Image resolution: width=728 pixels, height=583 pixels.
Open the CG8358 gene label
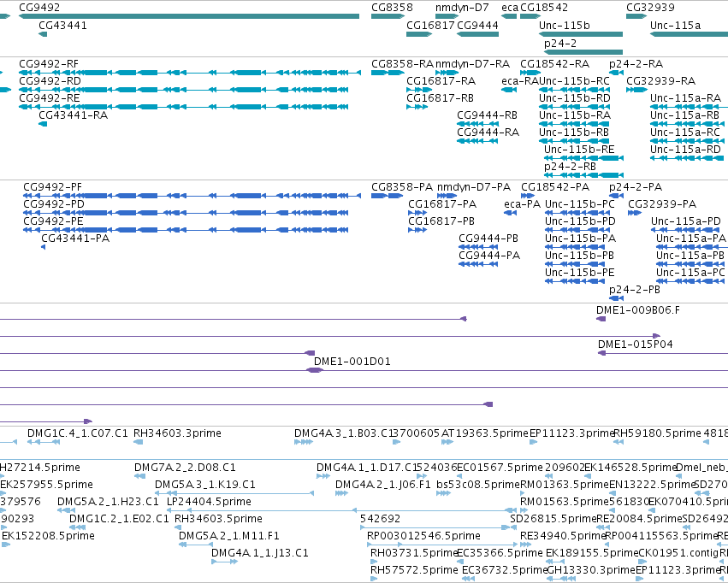click(x=392, y=8)
